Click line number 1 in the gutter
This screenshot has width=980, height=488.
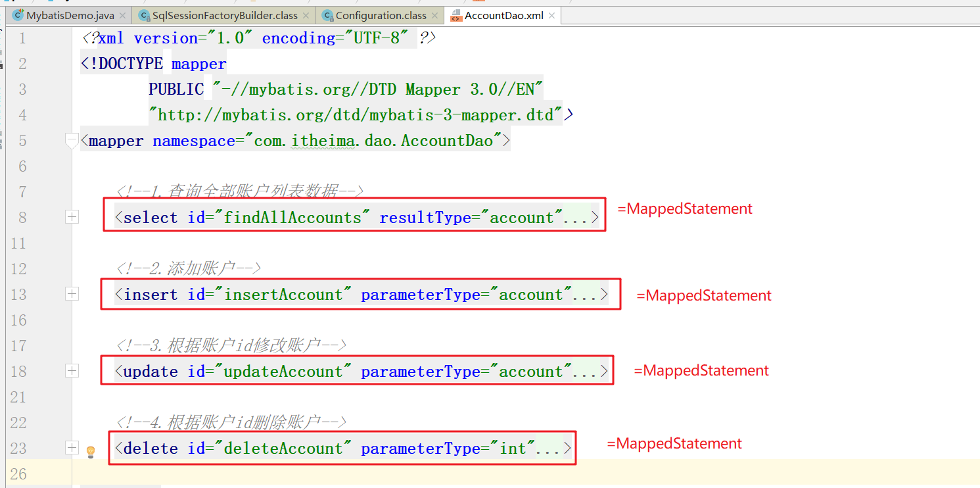22,38
